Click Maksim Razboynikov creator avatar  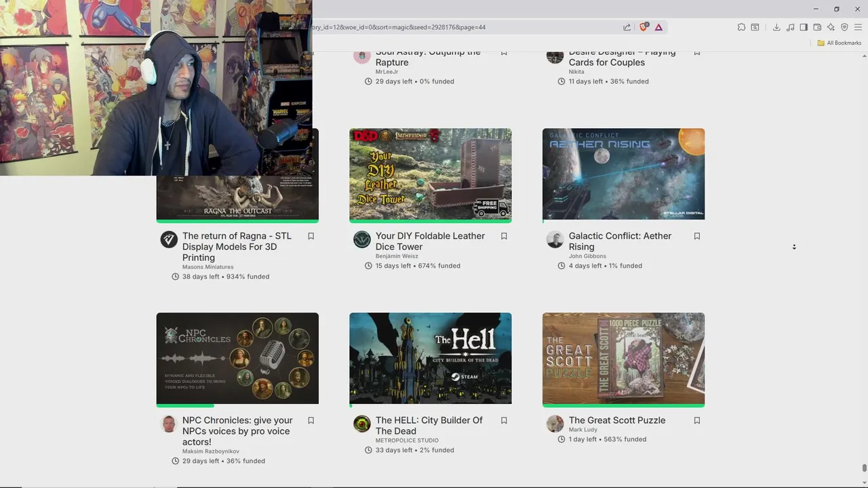click(x=169, y=424)
